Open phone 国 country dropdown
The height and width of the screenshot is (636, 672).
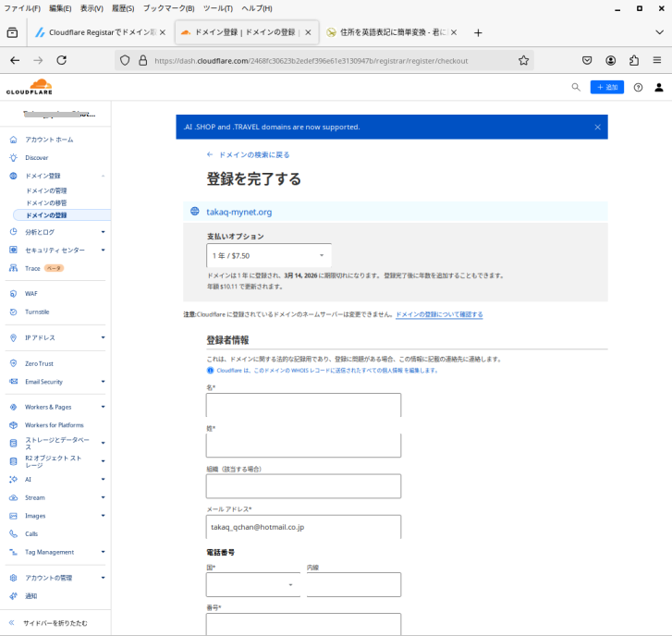[253, 584]
